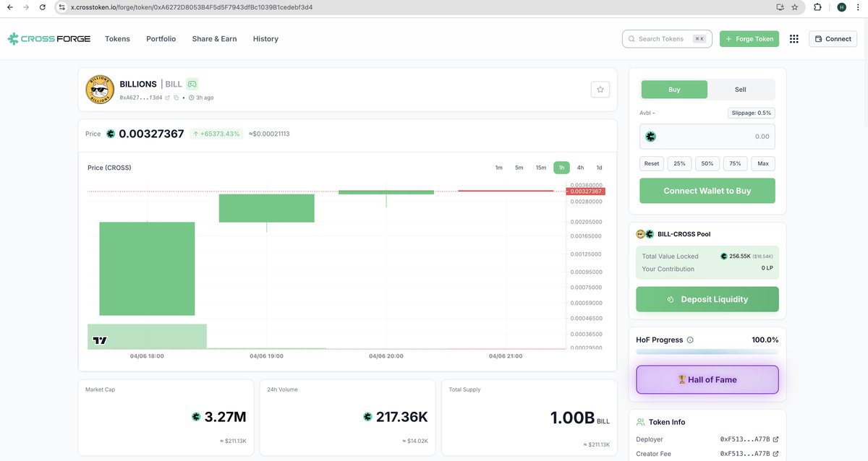Set amount to 75%
The image size is (868, 461).
point(735,163)
